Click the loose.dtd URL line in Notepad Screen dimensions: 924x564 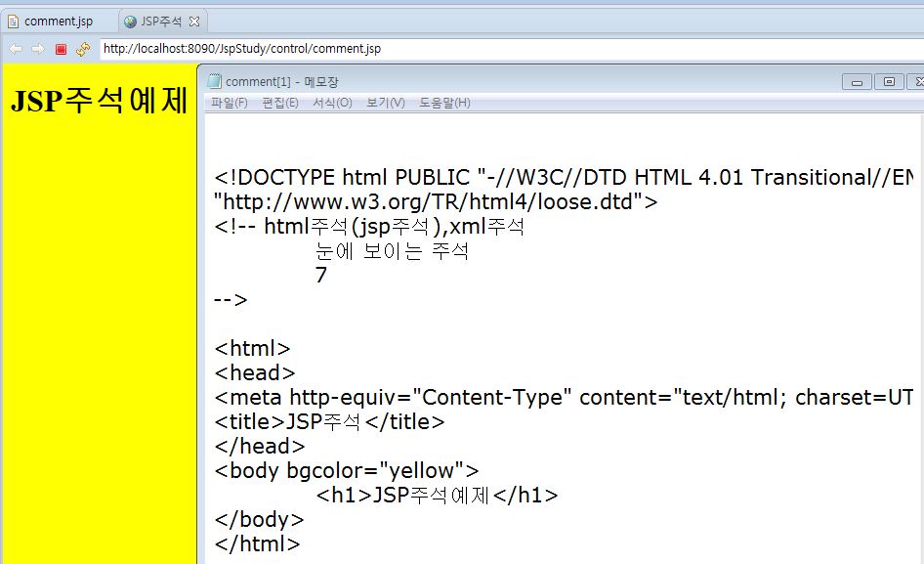436,201
